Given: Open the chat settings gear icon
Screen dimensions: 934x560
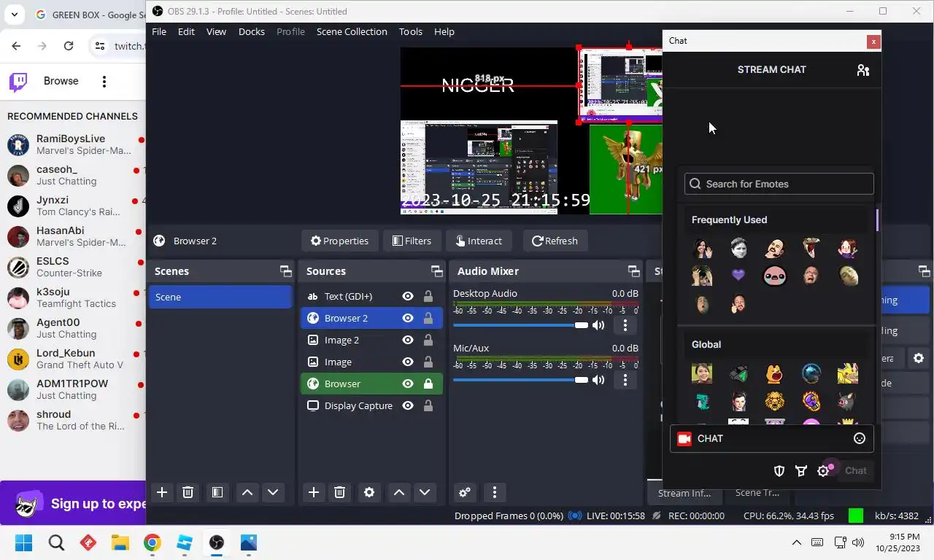Looking at the screenshot, I should coord(823,471).
